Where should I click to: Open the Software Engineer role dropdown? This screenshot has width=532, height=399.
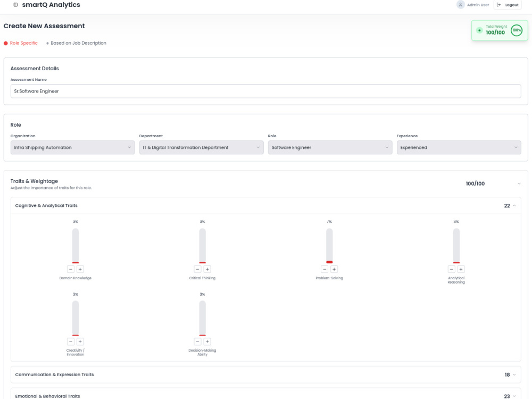point(330,147)
